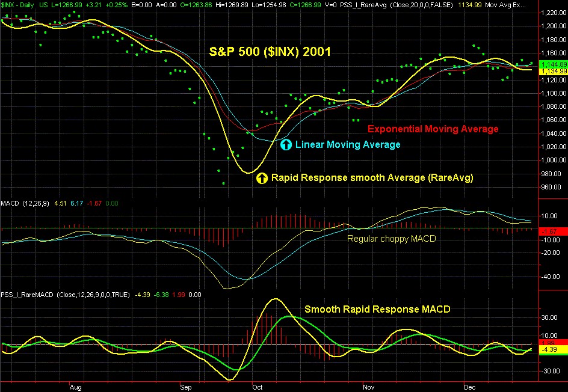Screen dimensions: 568x392
Task: Click the yellow up-arrow marker beside Rapid Response label
Action: point(262,178)
